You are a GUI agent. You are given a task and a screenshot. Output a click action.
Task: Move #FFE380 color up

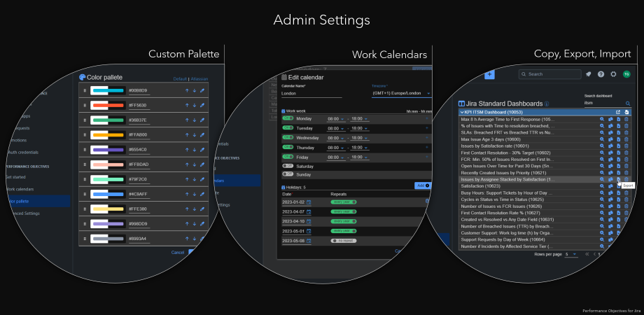187,209
